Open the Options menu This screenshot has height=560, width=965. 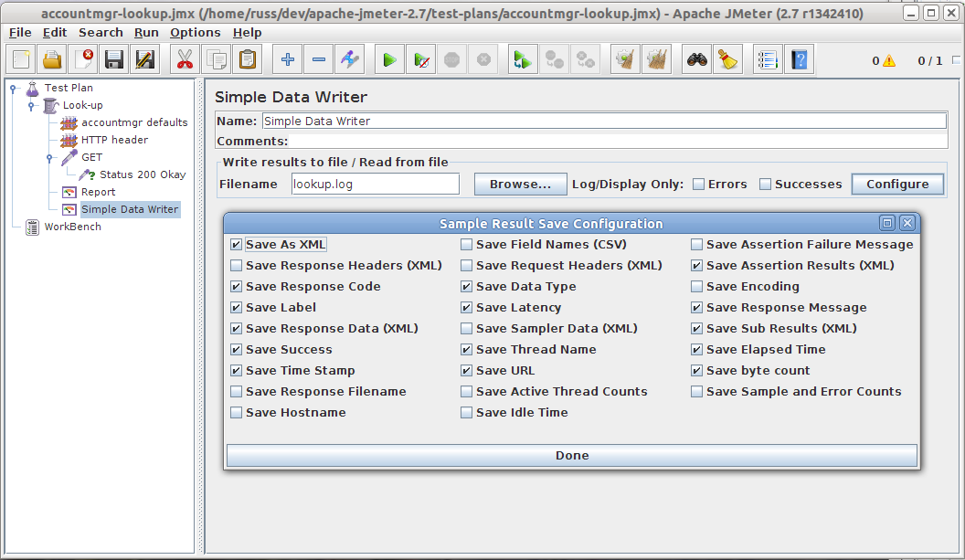click(x=195, y=33)
